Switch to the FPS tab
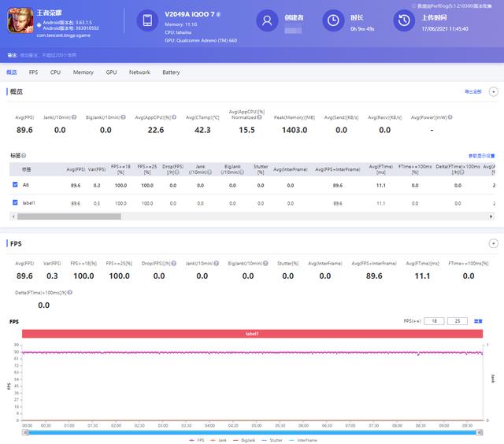The width and height of the screenshot is (504, 444). click(x=33, y=72)
